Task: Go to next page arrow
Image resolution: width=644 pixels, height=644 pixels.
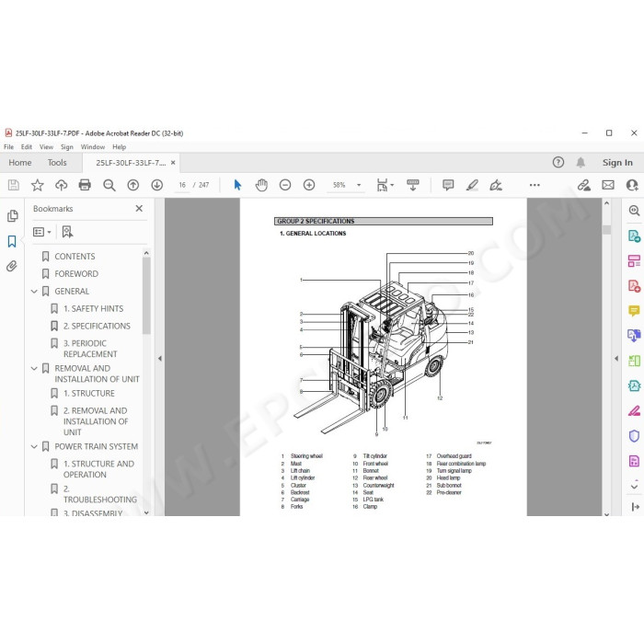Action: tap(157, 185)
